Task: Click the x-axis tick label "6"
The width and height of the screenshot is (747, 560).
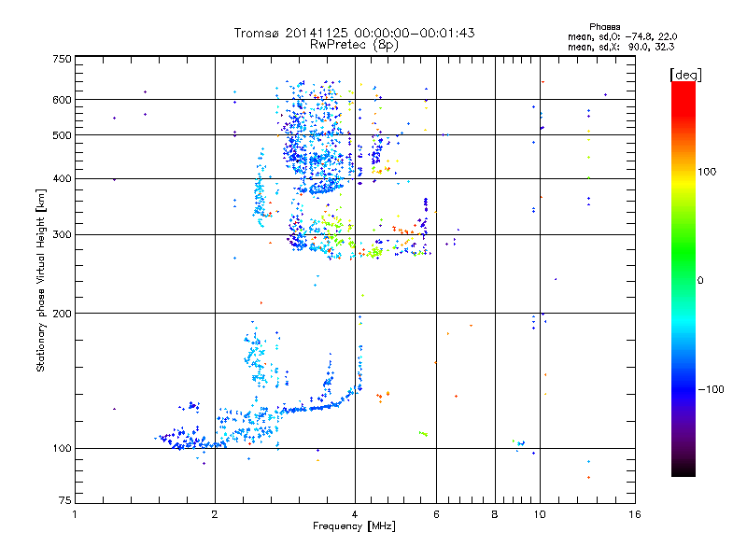Action: click(x=436, y=514)
